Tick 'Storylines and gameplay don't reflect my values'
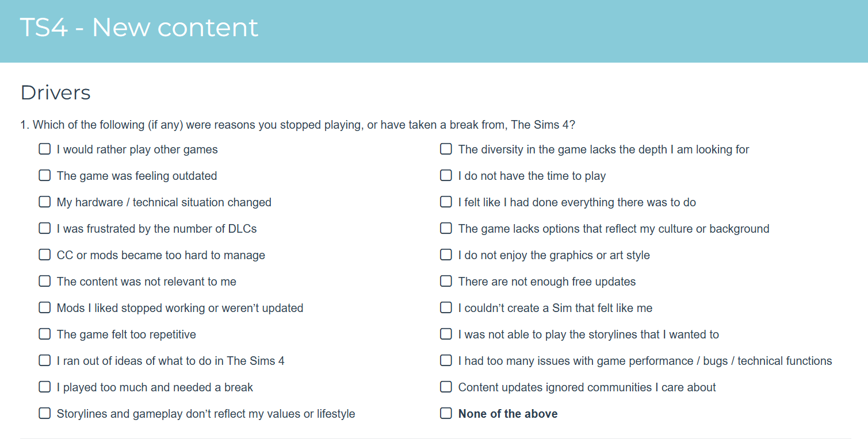Viewport: 868px width, 439px height. (44, 414)
